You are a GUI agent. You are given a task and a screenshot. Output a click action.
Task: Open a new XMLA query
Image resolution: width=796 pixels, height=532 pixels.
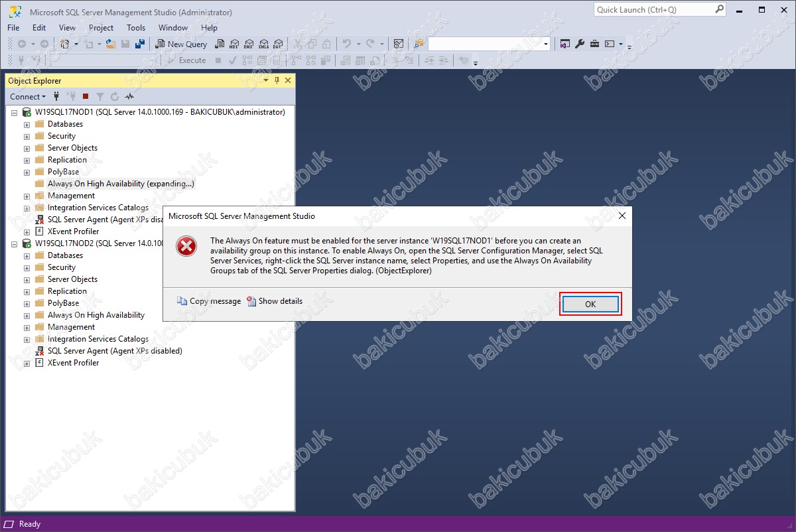tap(263, 44)
